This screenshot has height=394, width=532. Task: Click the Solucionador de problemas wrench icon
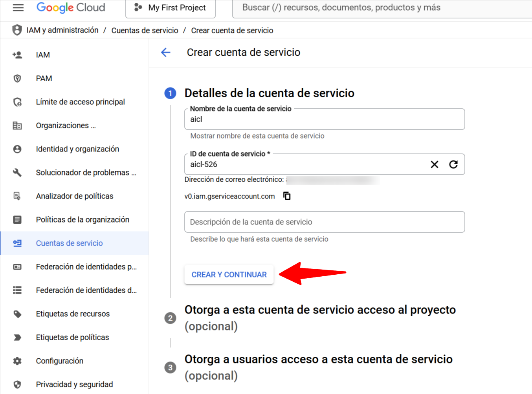tap(17, 173)
